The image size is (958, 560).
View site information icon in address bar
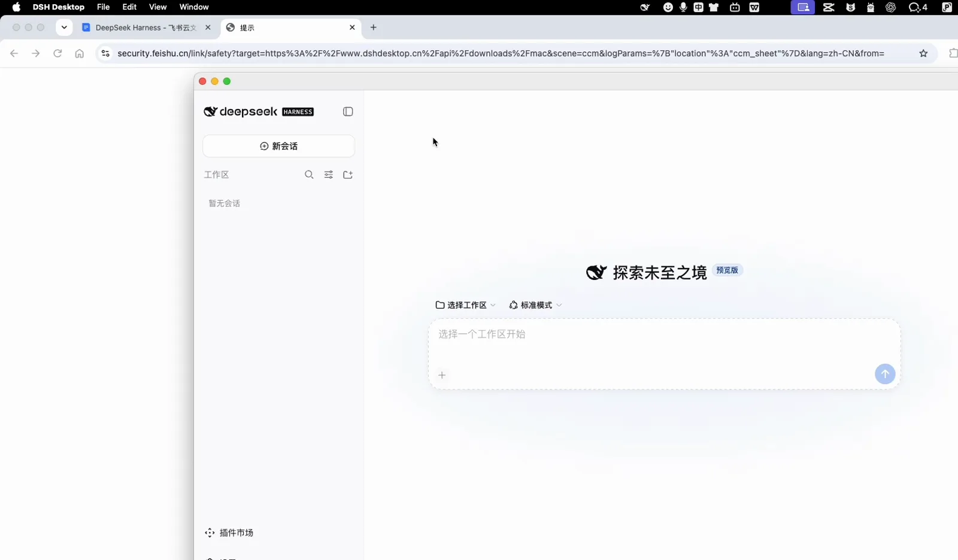(x=105, y=53)
